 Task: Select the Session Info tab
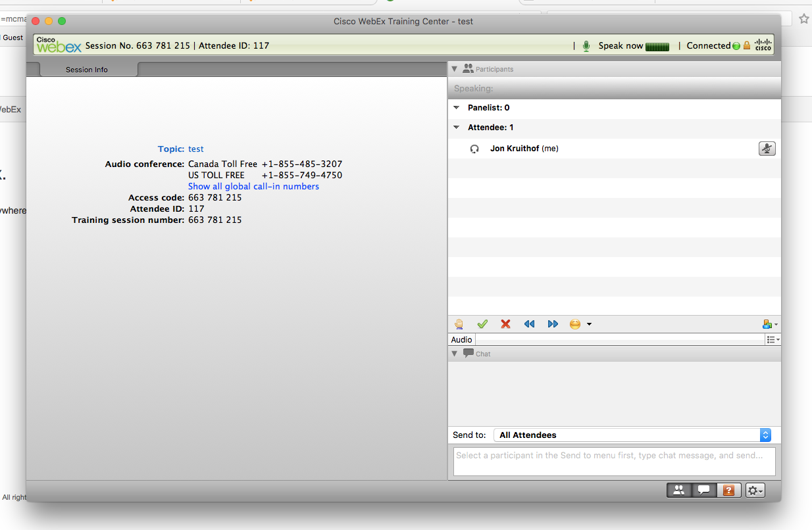[x=87, y=70]
